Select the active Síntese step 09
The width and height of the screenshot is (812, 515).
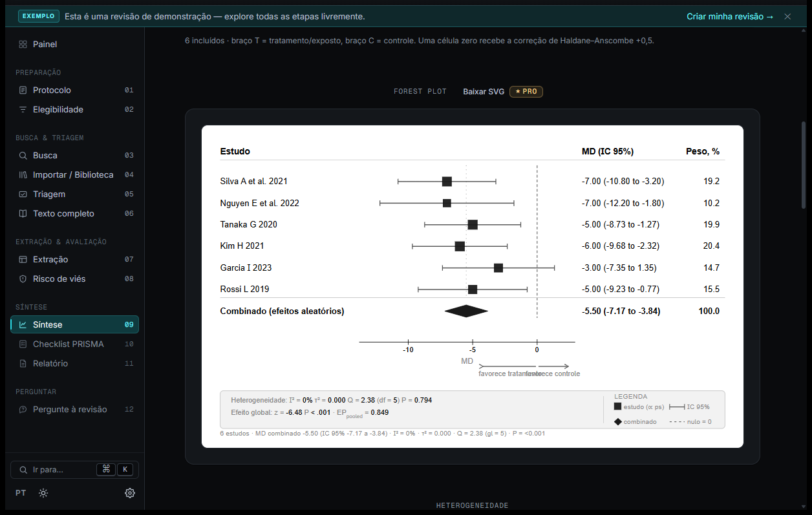tap(74, 325)
